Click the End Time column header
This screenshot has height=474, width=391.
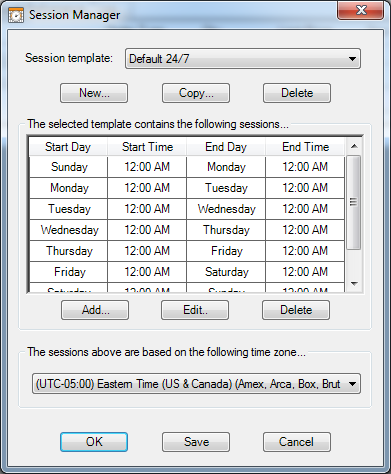click(x=305, y=147)
